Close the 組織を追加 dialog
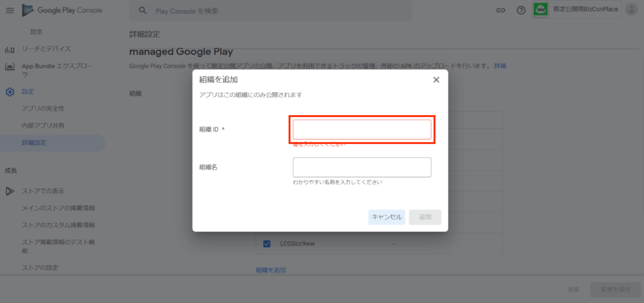Viewport: 644px width, 303px height. click(436, 80)
